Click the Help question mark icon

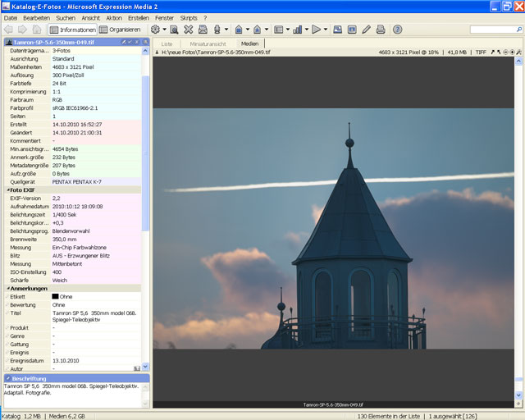click(x=397, y=30)
